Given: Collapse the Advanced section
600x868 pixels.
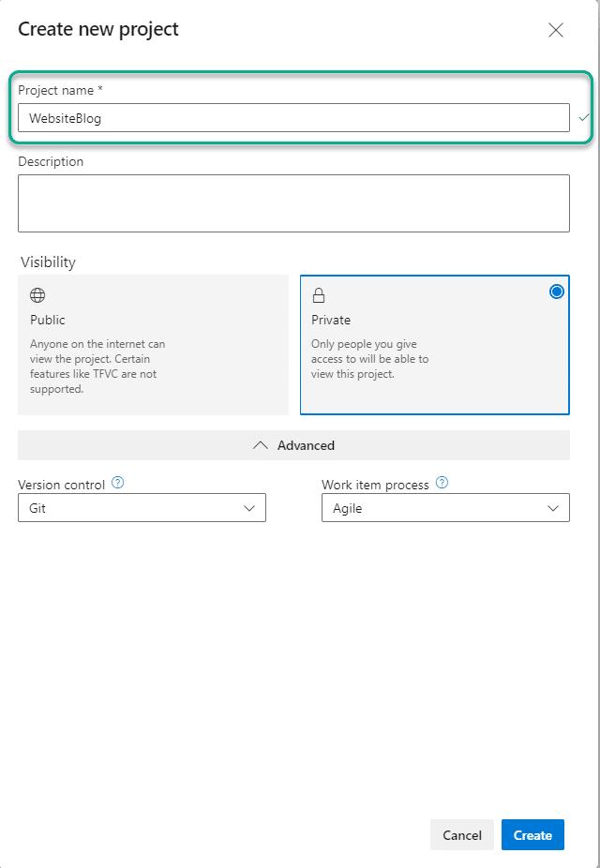Looking at the screenshot, I should [293, 445].
